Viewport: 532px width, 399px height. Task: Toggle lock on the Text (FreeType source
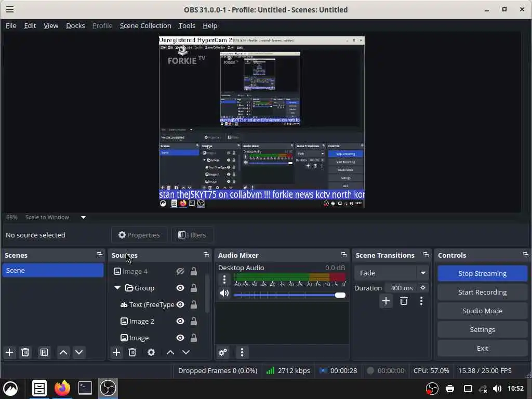(x=194, y=304)
